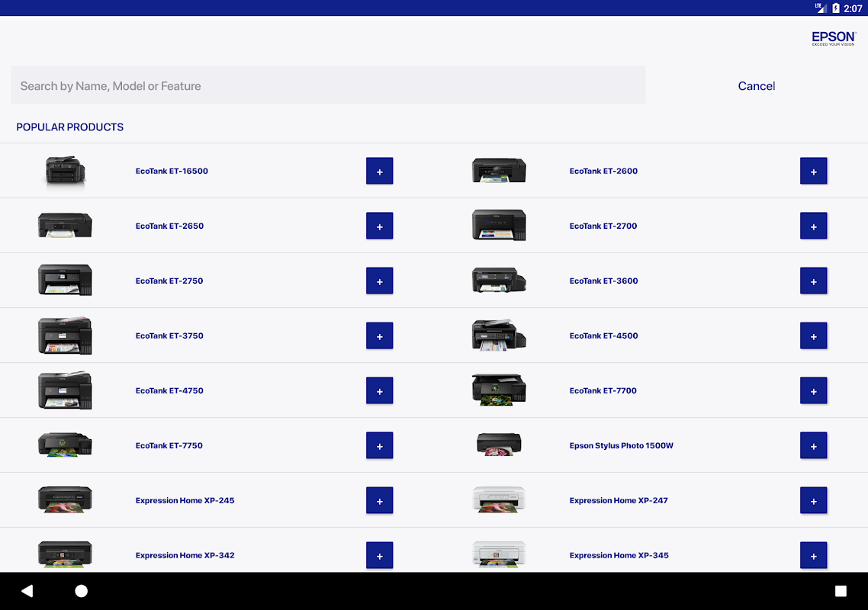Image resolution: width=868 pixels, height=610 pixels.
Task: Add EcoTank ET-3600 with its plus button
Action: coord(813,281)
